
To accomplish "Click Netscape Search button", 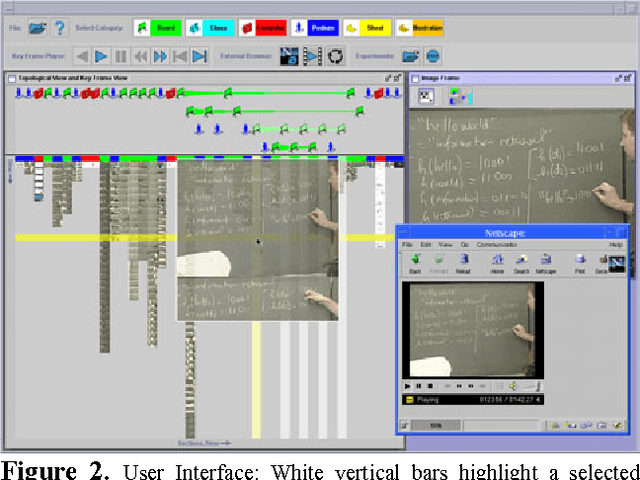I will click(x=521, y=264).
